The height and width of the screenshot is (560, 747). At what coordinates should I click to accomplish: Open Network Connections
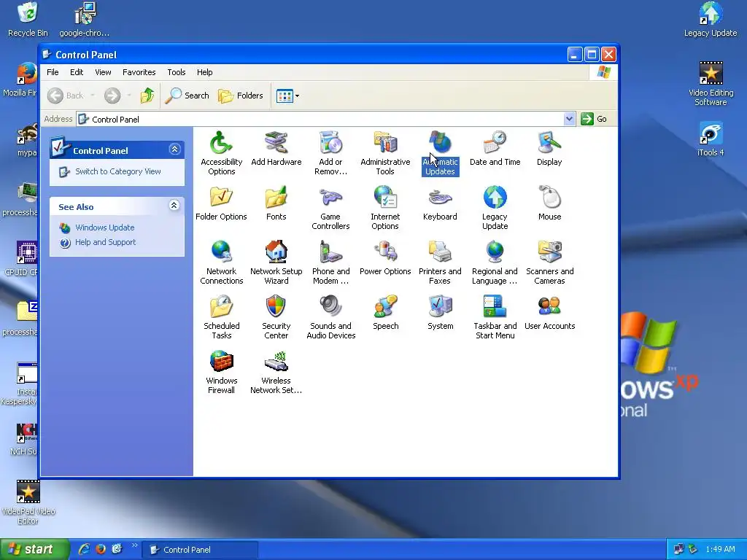tap(221, 262)
